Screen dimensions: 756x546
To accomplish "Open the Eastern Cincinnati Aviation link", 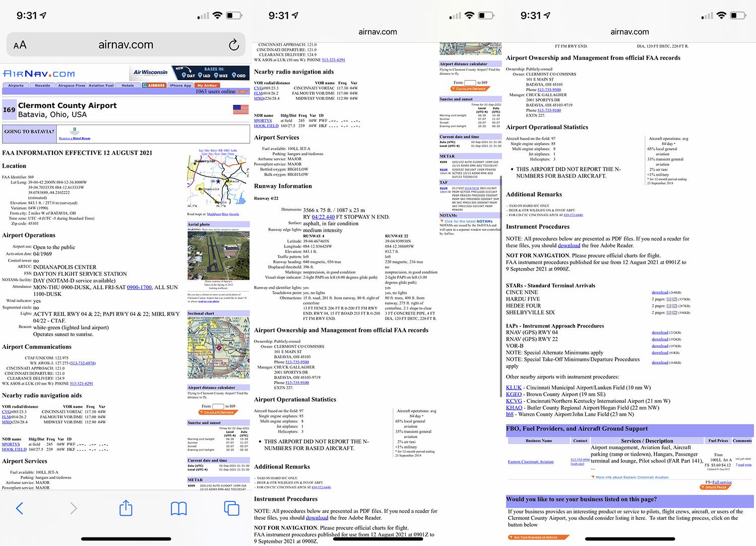I will coord(531,462).
